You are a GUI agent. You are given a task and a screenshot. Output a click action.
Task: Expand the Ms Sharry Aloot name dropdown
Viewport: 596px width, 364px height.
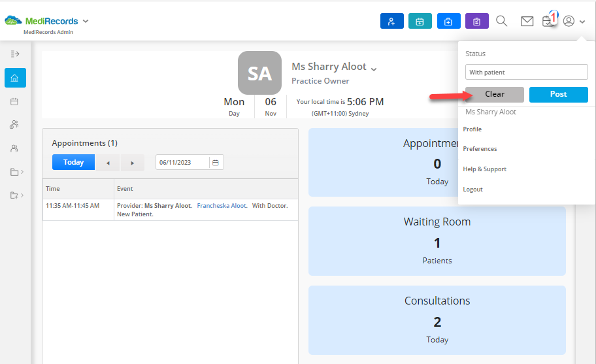(374, 69)
